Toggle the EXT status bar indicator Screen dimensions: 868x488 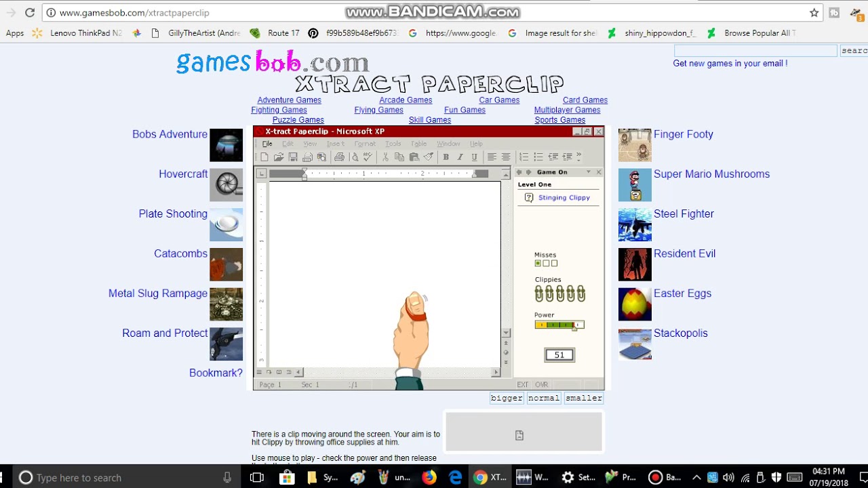[x=522, y=384]
